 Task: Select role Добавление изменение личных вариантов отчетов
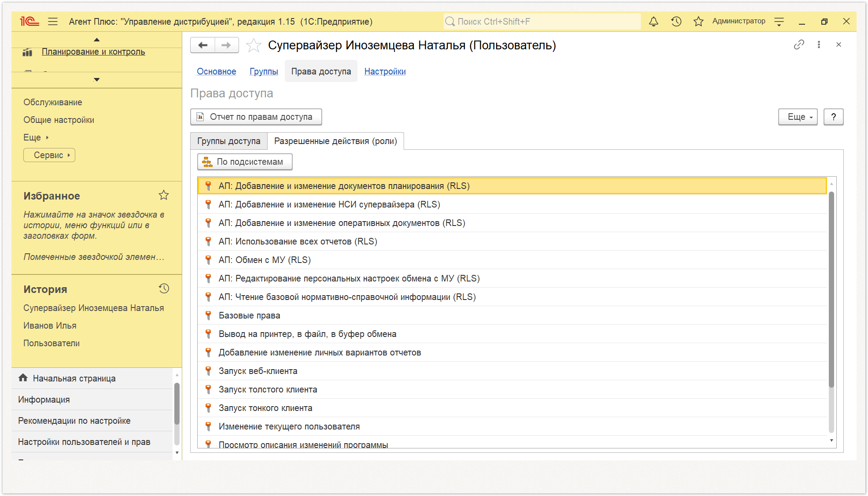click(x=512, y=352)
